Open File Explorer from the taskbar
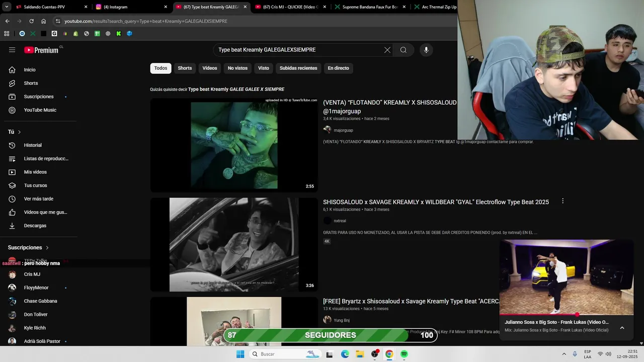 360,354
